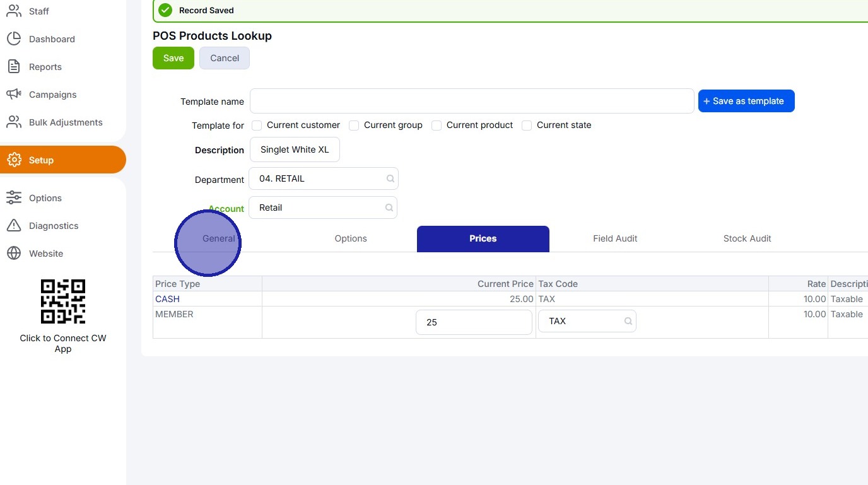Click the Description field with Singlet White XL
Image resolution: width=868 pixels, height=485 pixels.
295,149
